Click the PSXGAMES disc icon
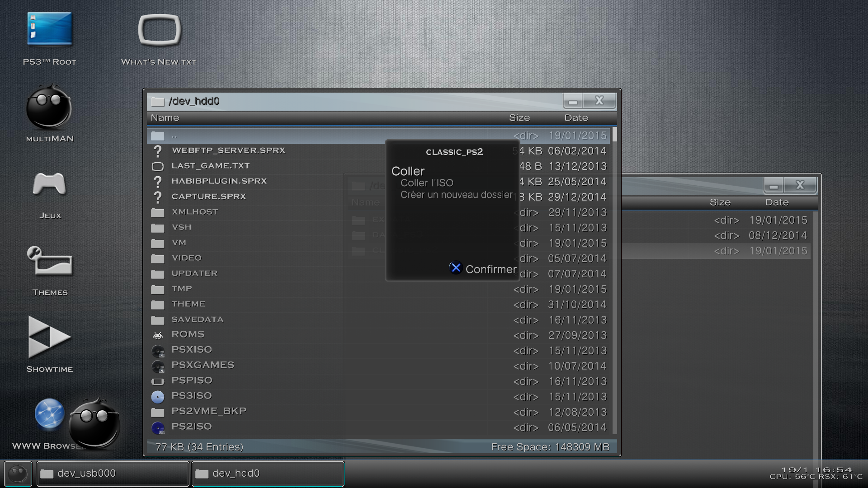This screenshot has height=488, width=868. (x=158, y=366)
